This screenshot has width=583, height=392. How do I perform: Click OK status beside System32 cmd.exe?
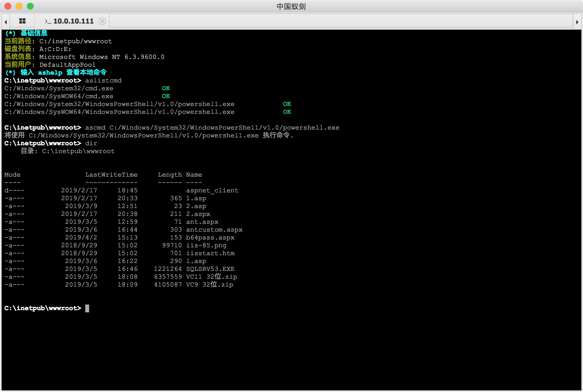(166, 88)
